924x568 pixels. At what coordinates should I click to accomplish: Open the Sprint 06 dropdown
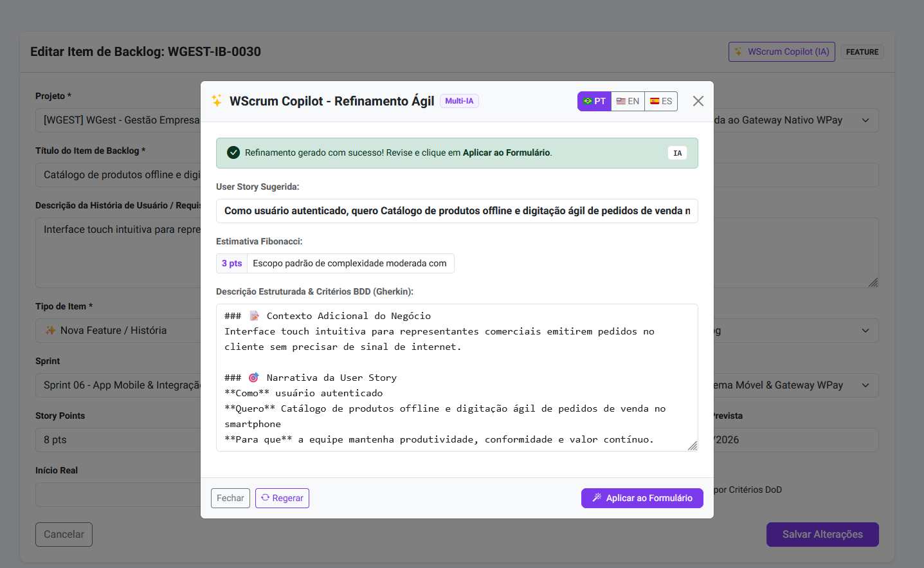tap(118, 385)
